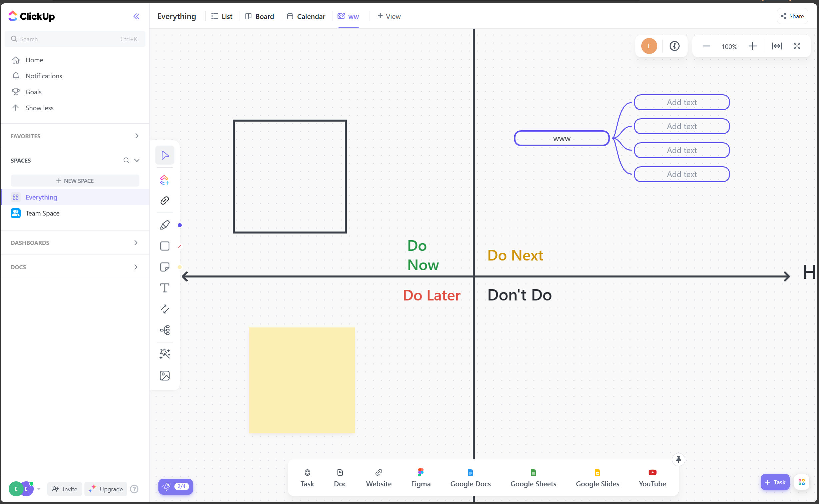
Task: Select the arrow/select tool in toolbar
Action: (x=164, y=154)
